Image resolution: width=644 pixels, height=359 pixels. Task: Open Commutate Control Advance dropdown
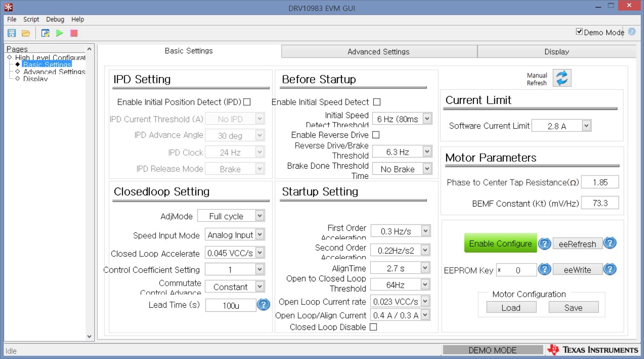click(x=235, y=287)
